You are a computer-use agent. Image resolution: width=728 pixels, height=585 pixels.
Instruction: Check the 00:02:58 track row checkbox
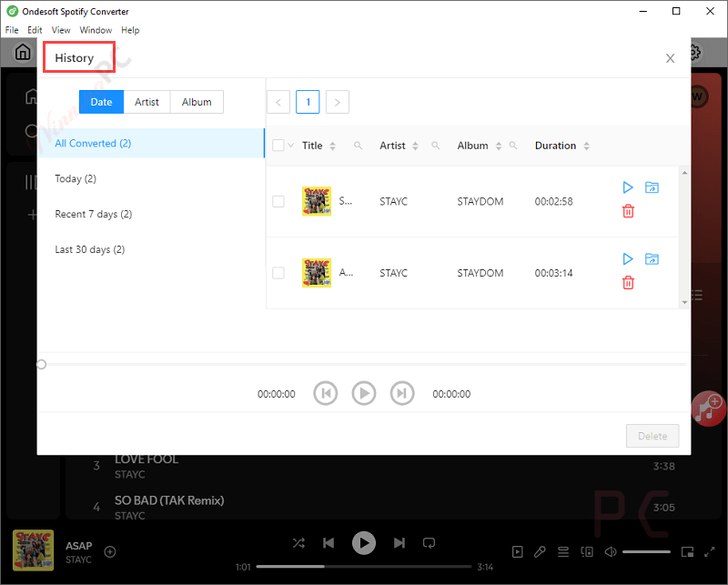(278, 201)
